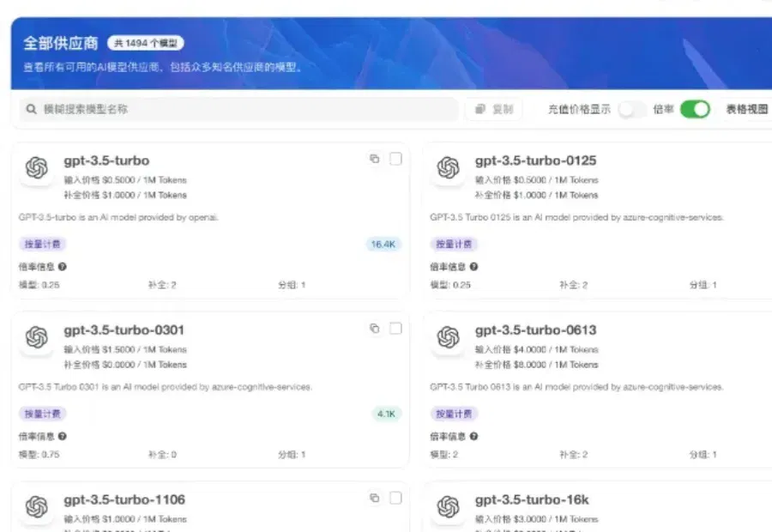Click the gpt-3.5-turbo-0301 OpenAI logo icon

click(36, 337)
